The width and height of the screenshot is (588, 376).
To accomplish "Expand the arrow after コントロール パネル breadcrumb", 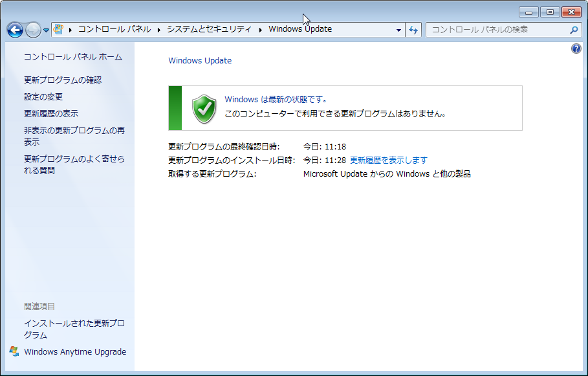I will point(159,30).
